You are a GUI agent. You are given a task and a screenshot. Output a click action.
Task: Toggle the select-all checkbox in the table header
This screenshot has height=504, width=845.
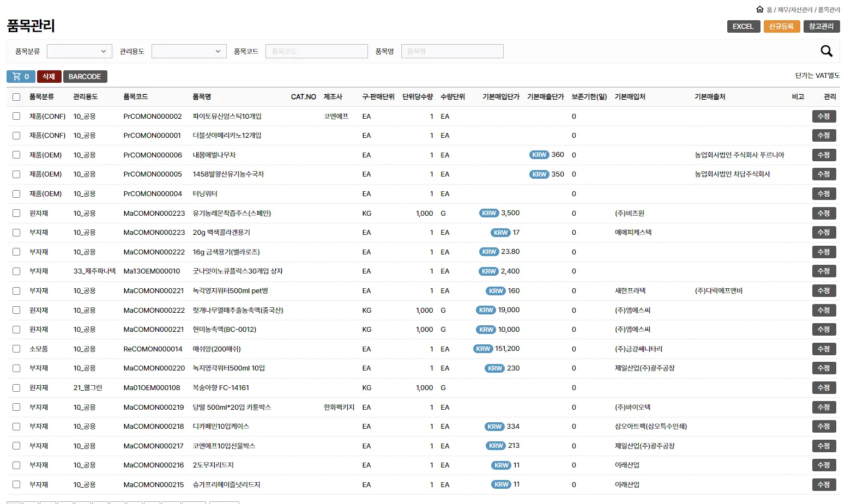tap(16, 96)
